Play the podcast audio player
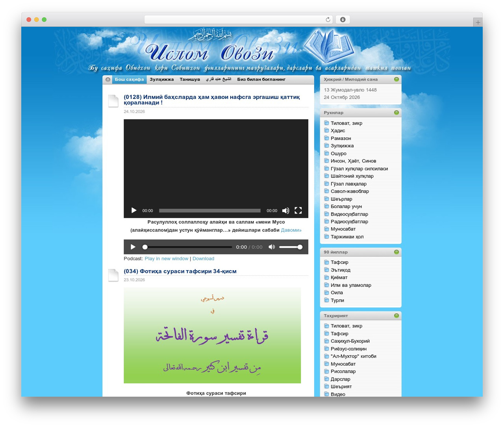Screen dimensions: 504x427 [x=133, y=247]
